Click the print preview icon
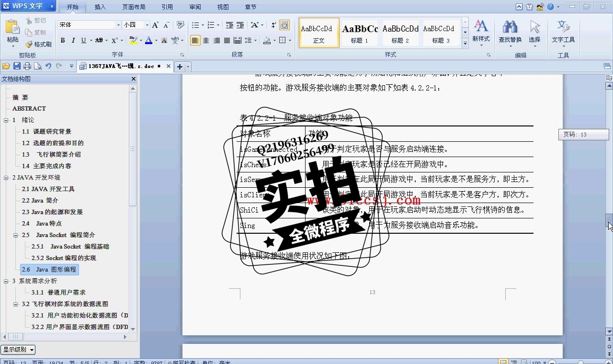Screen dimensions: 613x364 tap(37, 66)
